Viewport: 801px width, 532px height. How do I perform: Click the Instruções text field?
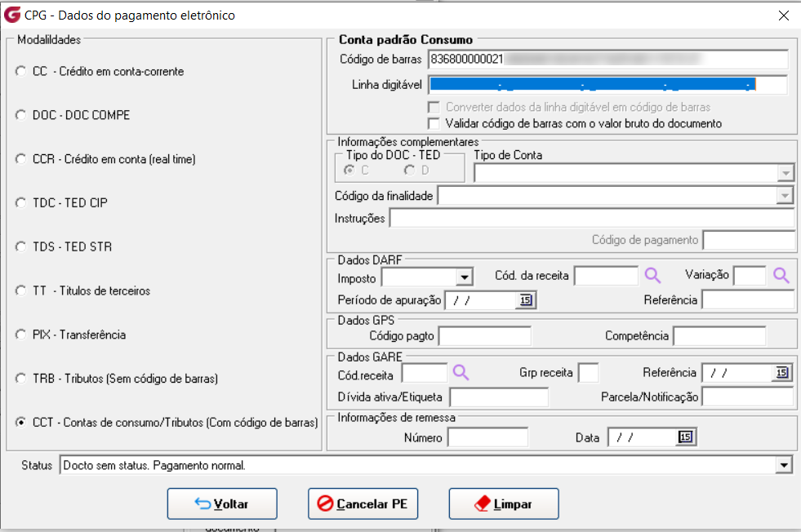click(592, 219)
